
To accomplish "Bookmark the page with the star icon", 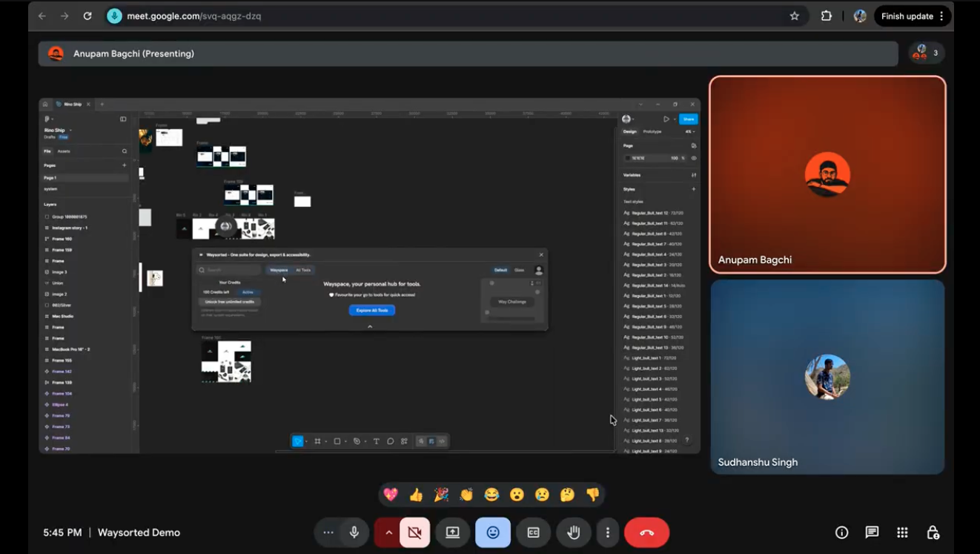I will point(795,16).
